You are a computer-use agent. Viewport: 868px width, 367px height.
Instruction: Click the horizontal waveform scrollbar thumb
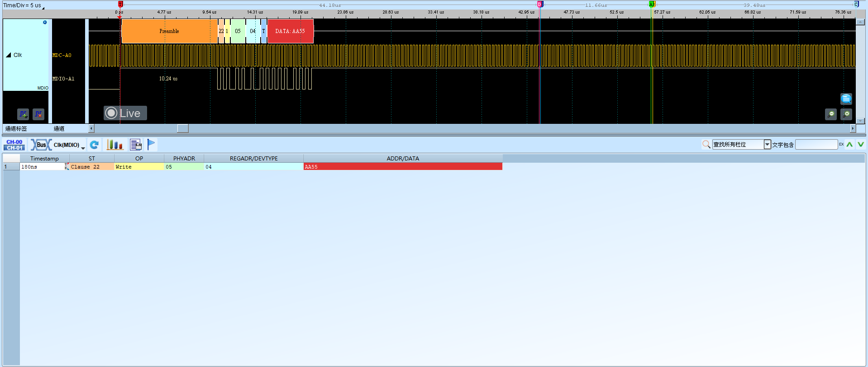(x=183, y=128)
